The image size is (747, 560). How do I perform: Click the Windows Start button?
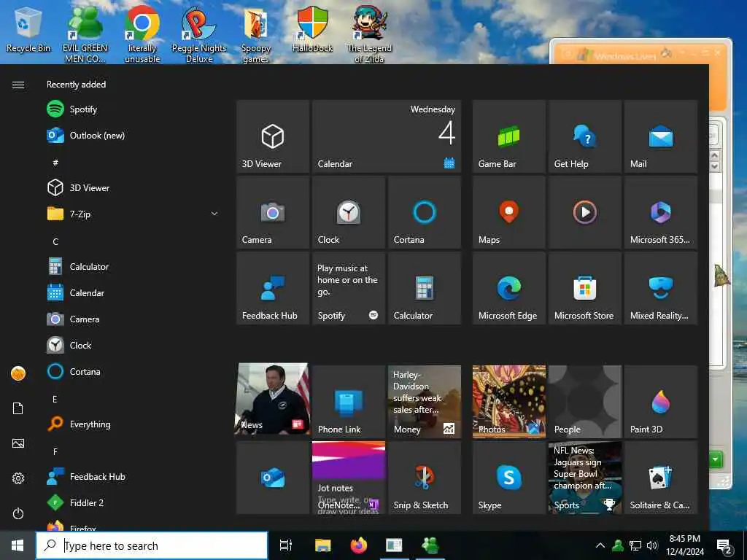click(x=18, y=545)
